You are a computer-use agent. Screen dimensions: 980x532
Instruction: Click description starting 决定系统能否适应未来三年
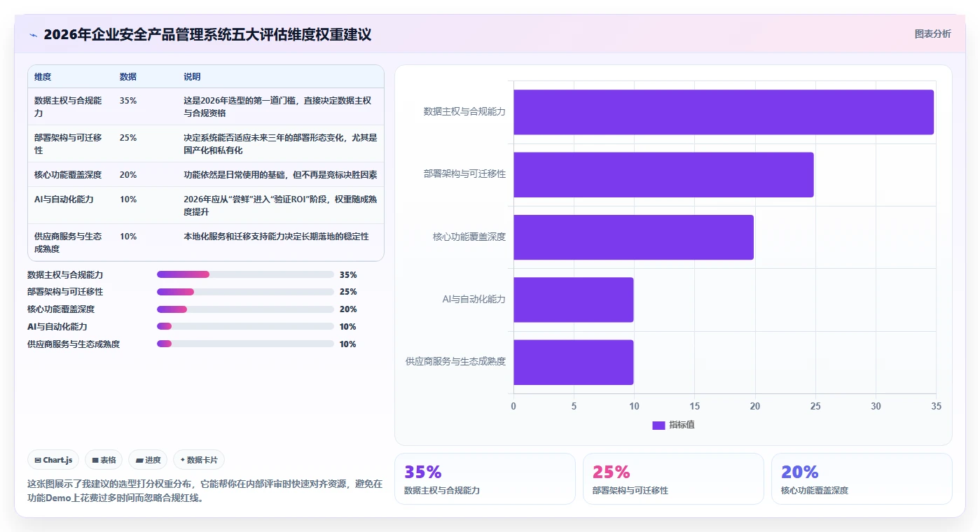(280, 143)
